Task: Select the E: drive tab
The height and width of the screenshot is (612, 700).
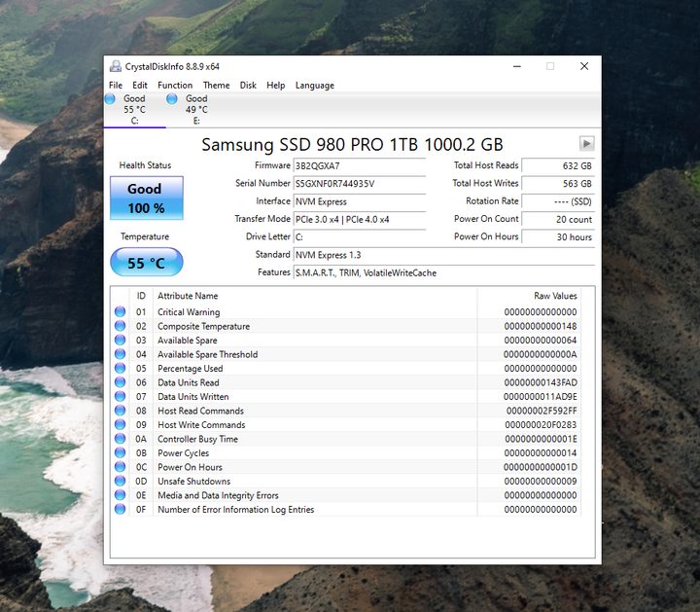Action: pos(196,109)
